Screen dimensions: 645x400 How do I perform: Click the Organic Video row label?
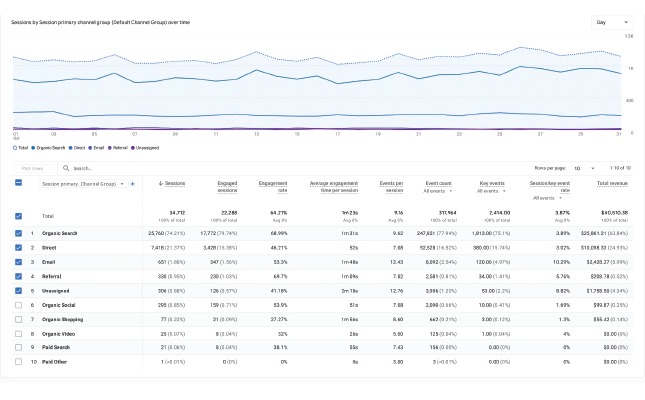pyautogui.click(x=58, y=334)
